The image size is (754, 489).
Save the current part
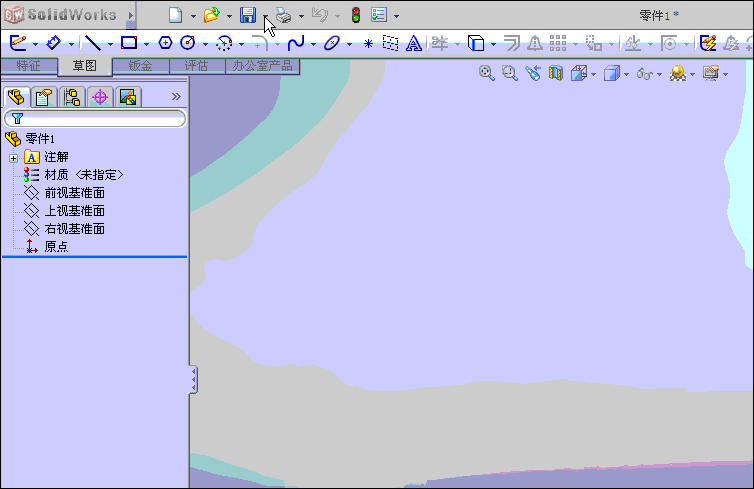point(248,15)
